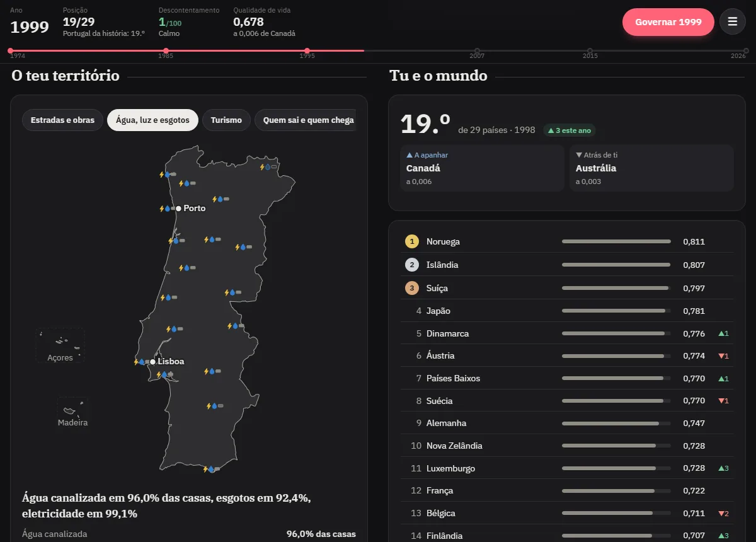Select the Água, luz e esgotos tab
The image size is (756, 542).
152,120
